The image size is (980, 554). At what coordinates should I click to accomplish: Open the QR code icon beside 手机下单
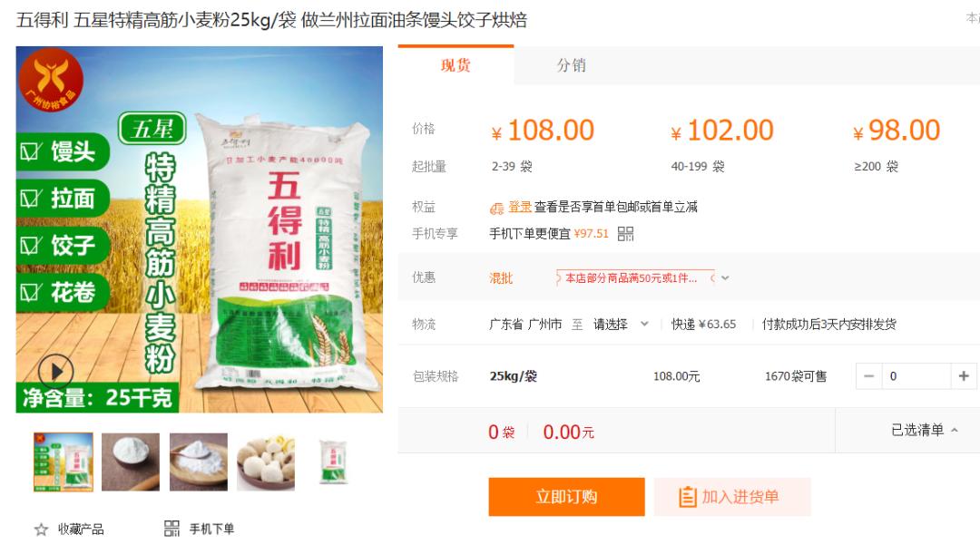(171, 529)
